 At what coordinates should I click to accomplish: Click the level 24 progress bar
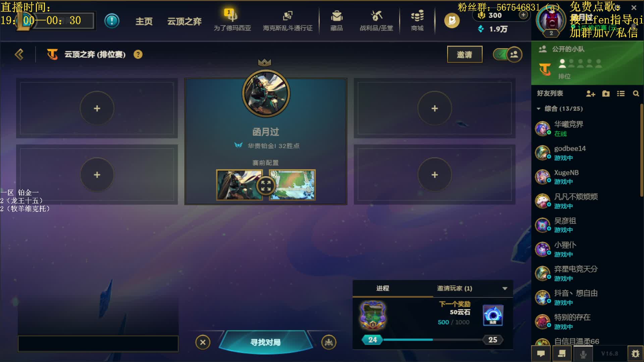coord(433,340)
